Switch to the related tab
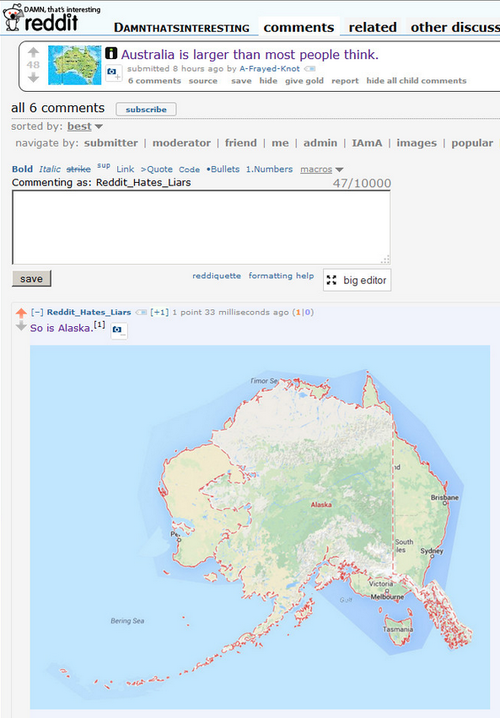 373,27
